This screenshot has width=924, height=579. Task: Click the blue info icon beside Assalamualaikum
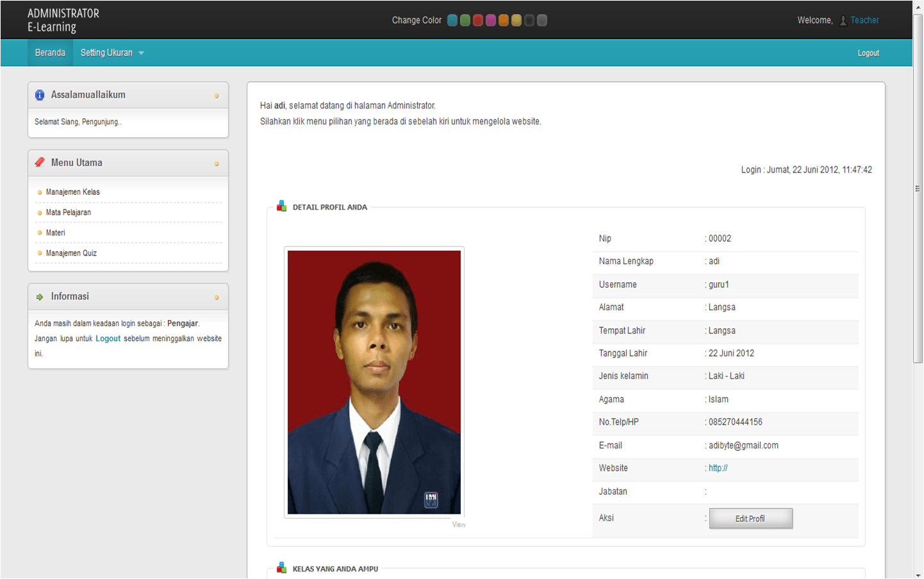[40, 95]
